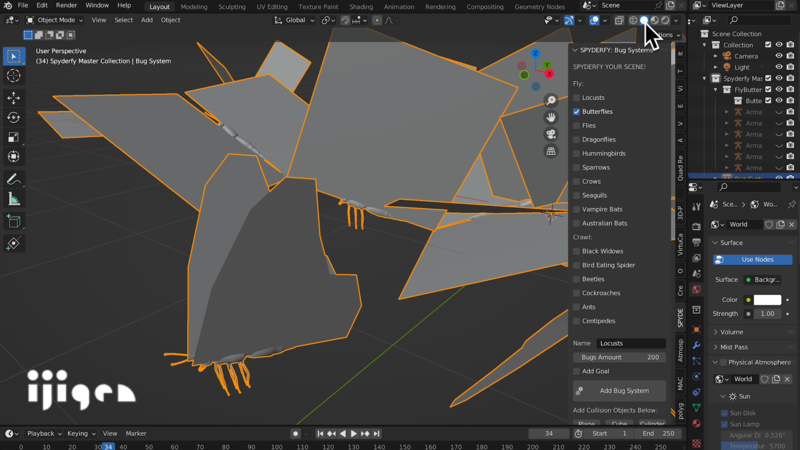This screenshot has width=800, height=450.
Task: Open Modifier properties wrench icon
Action: [696, 345]
